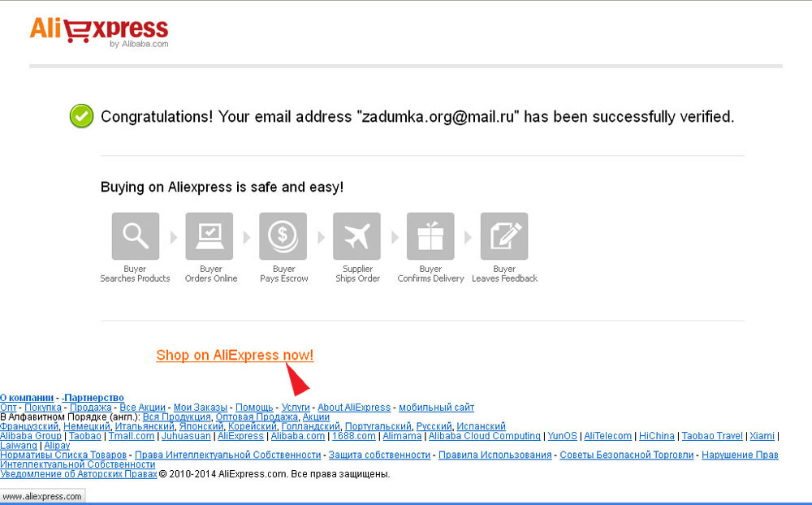Click the Buyer Leaves Feedback pencil icon
The width and height of the screenshot is (812, 505).
point(504,236)
